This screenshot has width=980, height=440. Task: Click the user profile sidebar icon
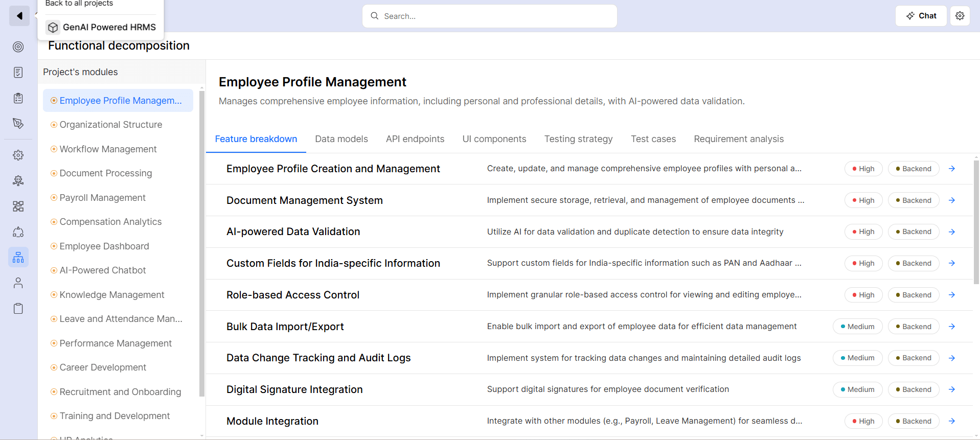click(18, 283)
